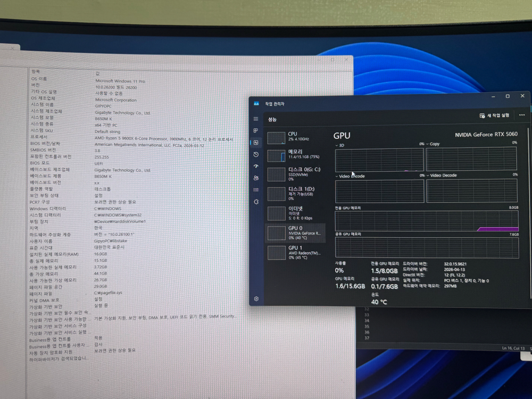Click the driver version value 32.0.15.9621
The image size is (532, 399).
pyautogui.click(x=455, y=264)
